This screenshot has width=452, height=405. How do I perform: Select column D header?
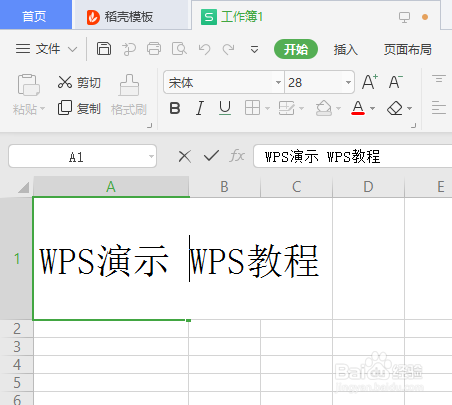tap(368, 187)
